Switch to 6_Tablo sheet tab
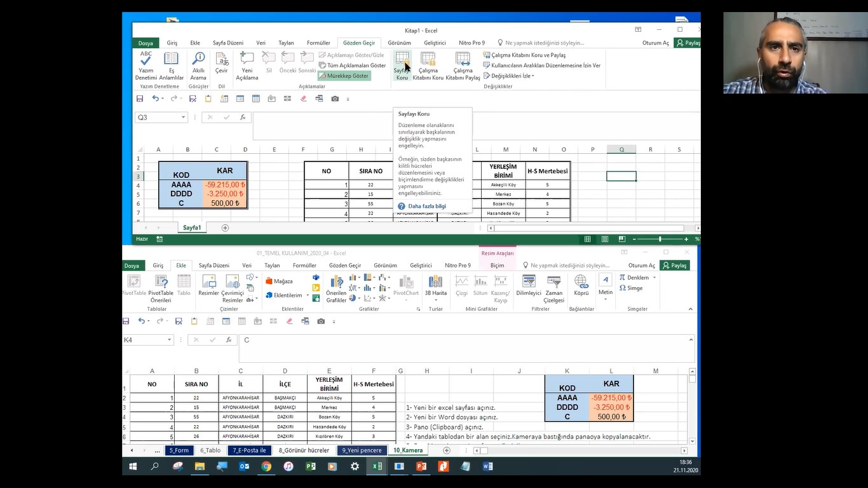 click(210, 451)
